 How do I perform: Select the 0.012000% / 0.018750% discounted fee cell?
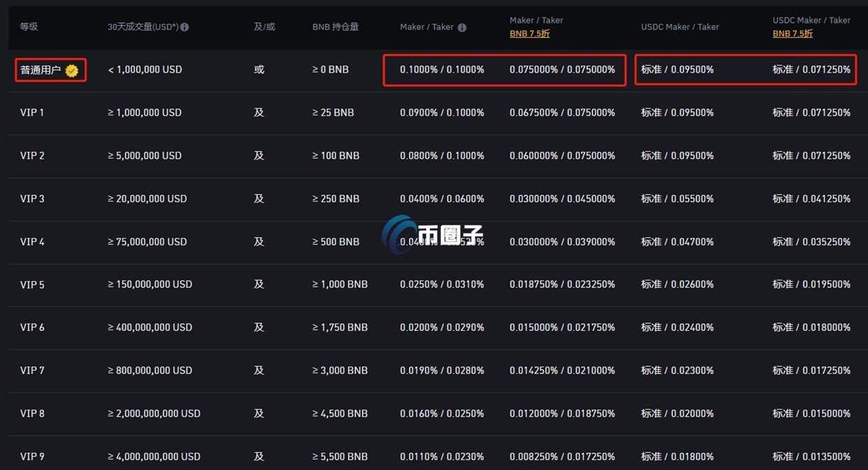point(562,413)
